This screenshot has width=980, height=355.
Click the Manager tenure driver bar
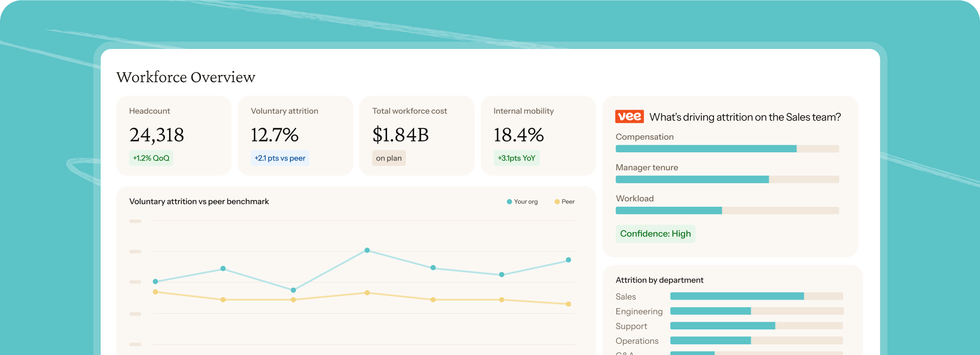(x=727, y=179)
